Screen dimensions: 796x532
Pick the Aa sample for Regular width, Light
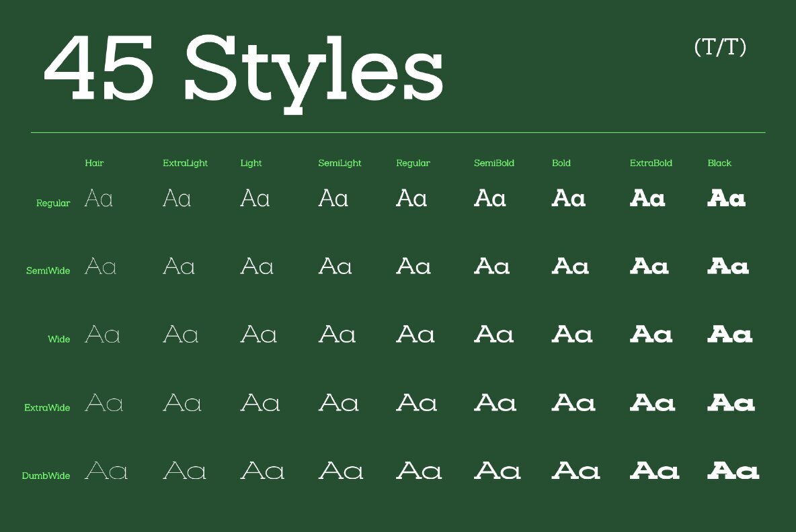[255, 198]
